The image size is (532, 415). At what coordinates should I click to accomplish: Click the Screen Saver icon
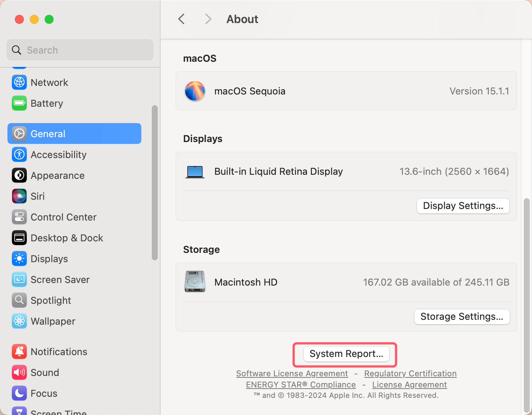(19, 279)
